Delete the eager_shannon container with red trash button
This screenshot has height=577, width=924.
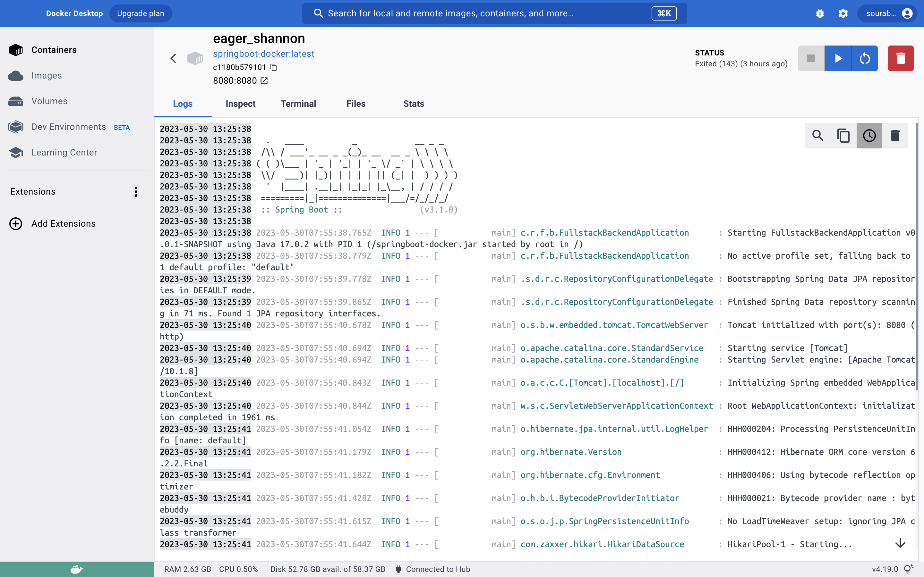(x=900, y=58)
